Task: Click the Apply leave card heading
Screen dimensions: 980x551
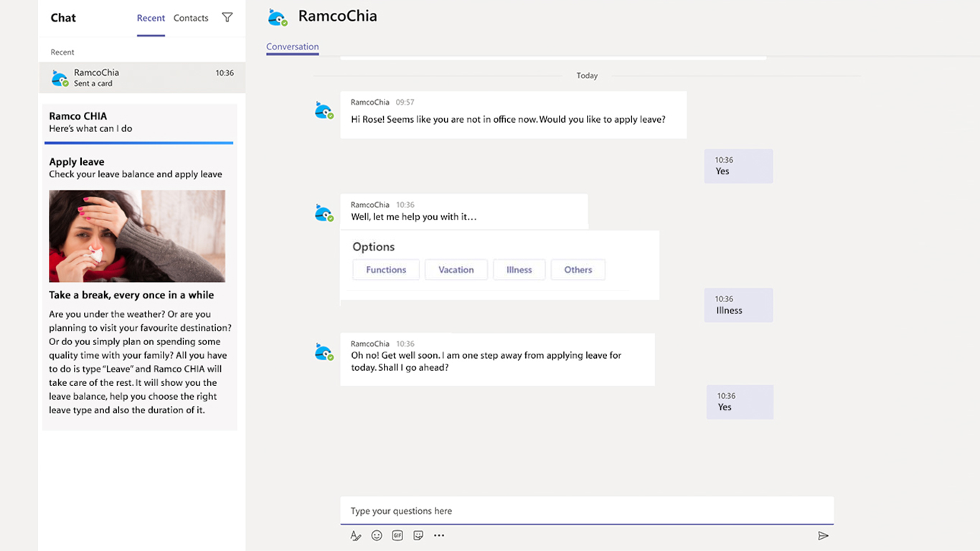Action: point(77,161)
